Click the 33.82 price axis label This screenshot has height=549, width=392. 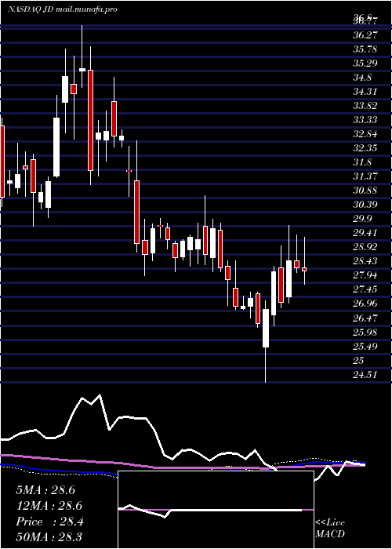pos(365,106)
